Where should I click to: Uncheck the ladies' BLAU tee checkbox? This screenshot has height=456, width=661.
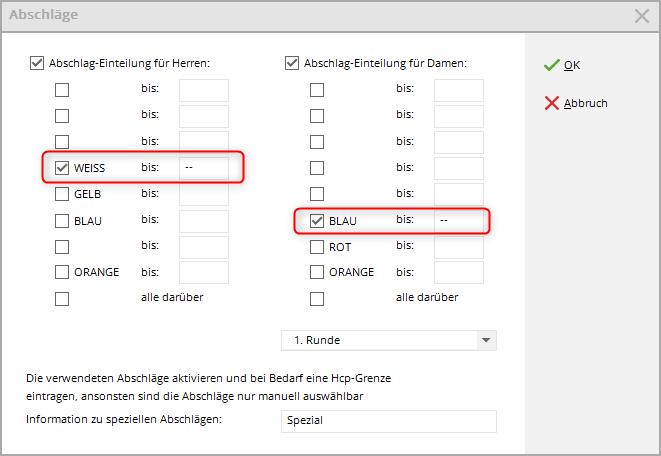317,220
